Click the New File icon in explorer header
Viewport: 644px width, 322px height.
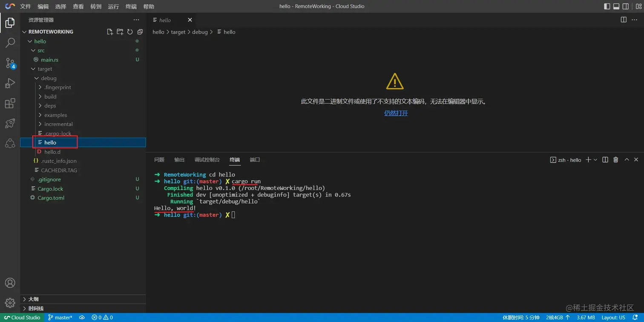tap(110, 32)
